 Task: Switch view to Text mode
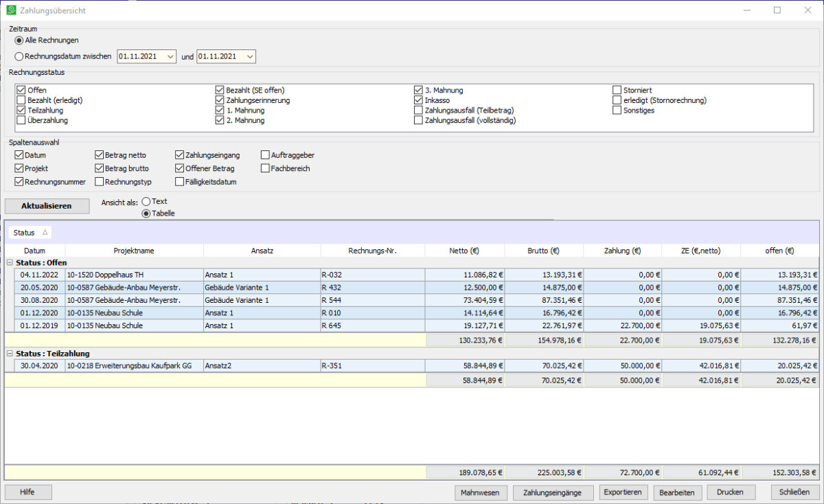[146, 202]
